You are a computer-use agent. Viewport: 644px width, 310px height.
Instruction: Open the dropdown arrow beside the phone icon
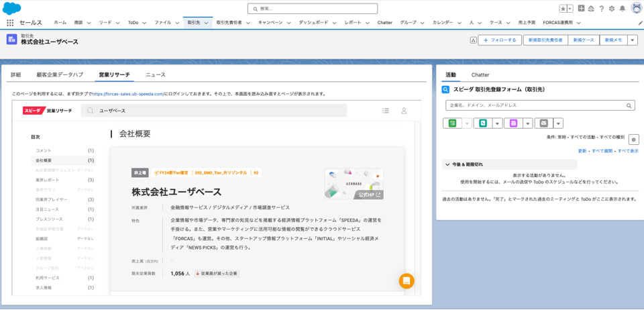[x=497, y=123]
